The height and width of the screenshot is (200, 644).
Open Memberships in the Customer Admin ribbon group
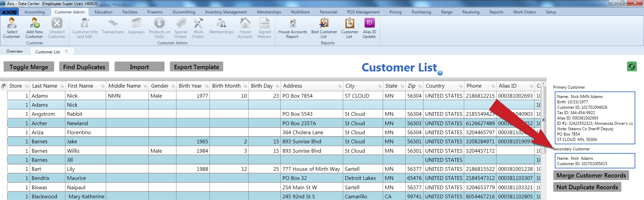(221, 26)
